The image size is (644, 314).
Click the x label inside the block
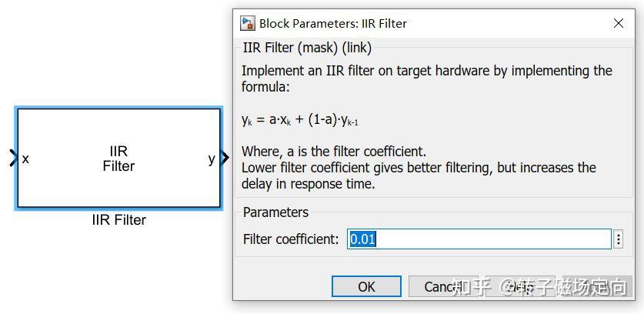tap(25, 159)
